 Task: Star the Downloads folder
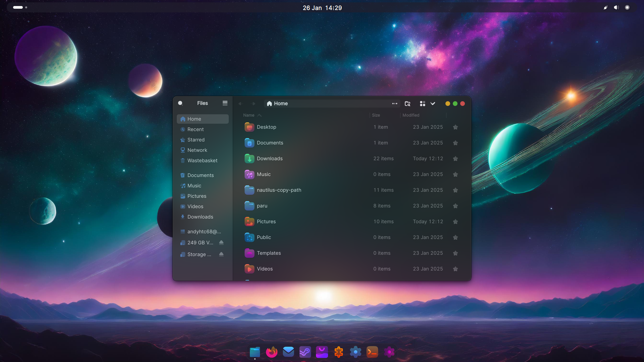(x=455, y=159)
